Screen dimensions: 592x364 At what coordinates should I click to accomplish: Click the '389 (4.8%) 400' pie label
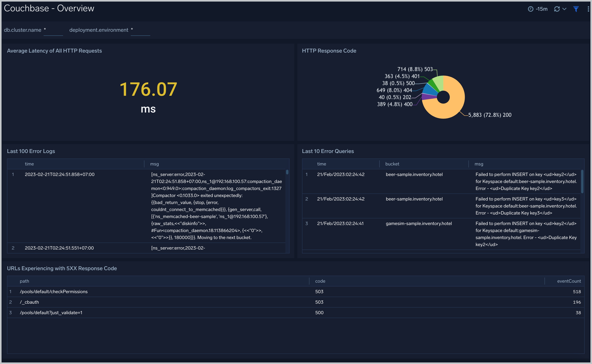(x=395, y=104)
